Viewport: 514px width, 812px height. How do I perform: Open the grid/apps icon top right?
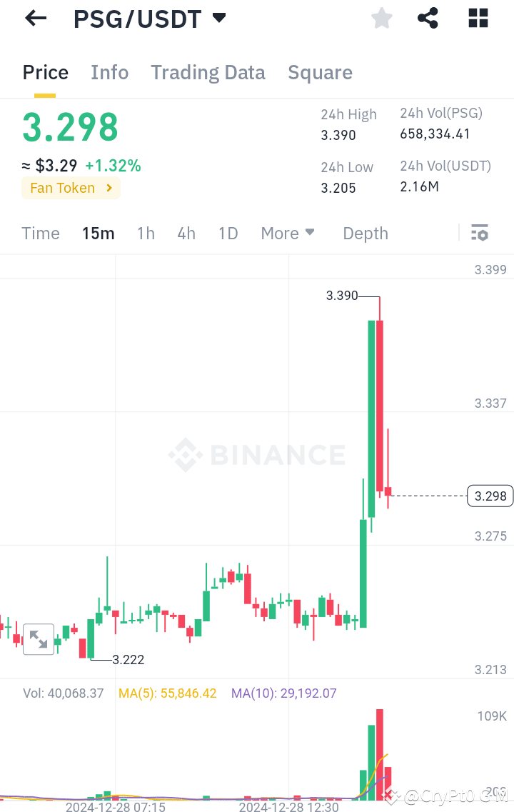pos(477,18)
